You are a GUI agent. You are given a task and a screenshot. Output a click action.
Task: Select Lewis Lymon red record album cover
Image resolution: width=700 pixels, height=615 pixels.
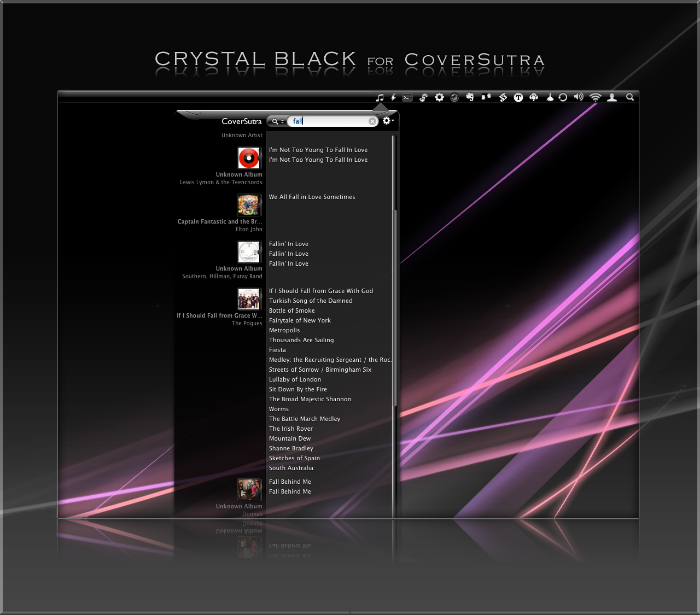(x=249, y=158)
